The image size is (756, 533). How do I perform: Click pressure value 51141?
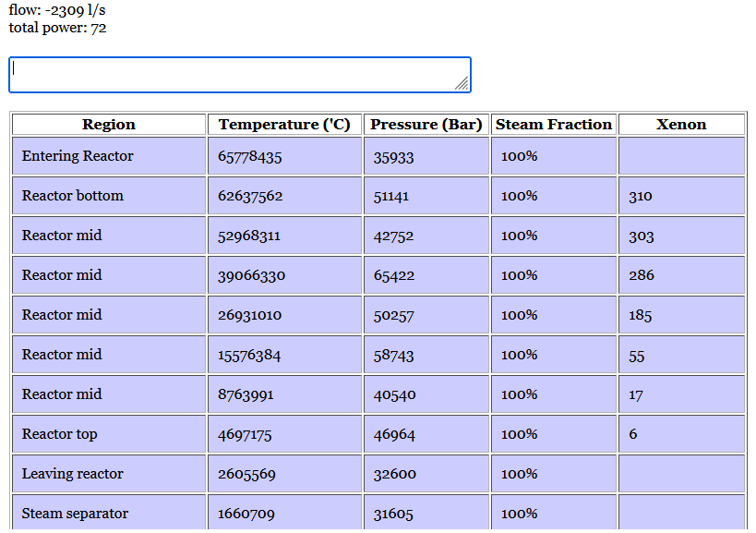tap(391, 197)
